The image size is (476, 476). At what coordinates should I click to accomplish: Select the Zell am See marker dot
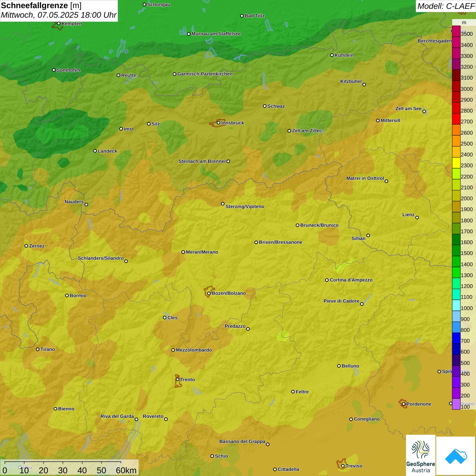coord(424,112)
